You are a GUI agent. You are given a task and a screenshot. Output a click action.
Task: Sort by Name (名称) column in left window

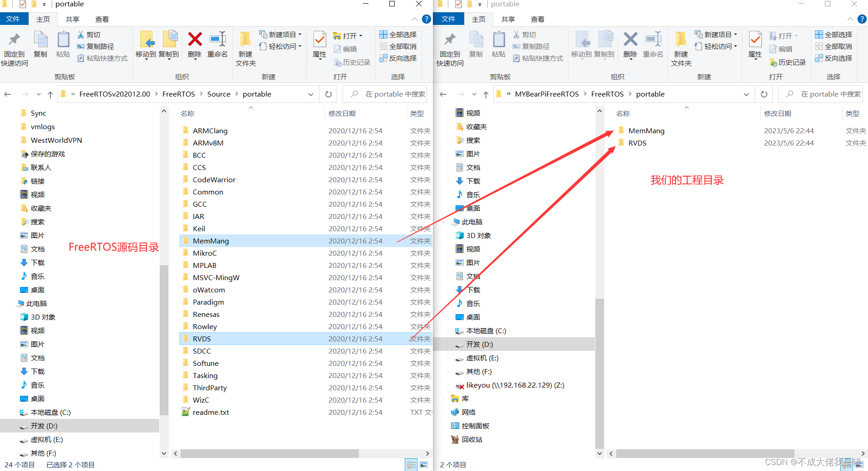(x=187, y=113)
